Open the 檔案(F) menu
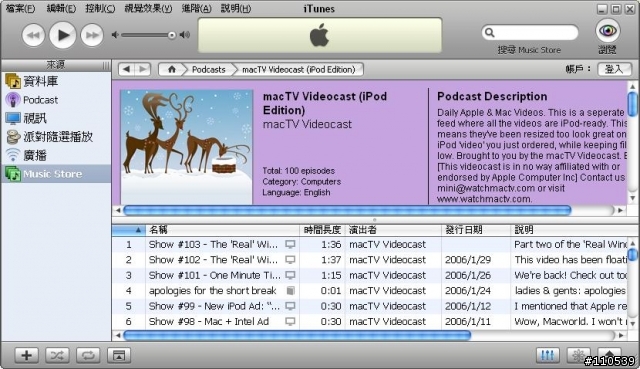640x369 pixels. 20,9
